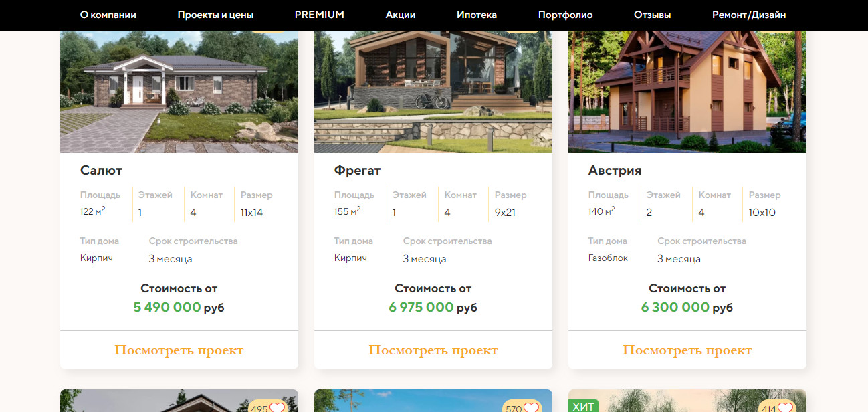Image resolution: width=868 pixels, height=412 pixels.
Task: Click the green ХИТ badge
Action: (583, 406)
